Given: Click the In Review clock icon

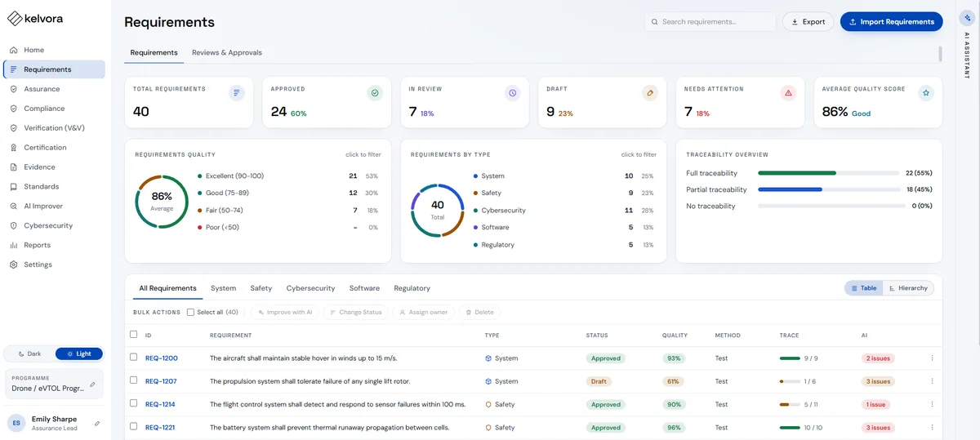Looking at the screenshot, I should (x=512, y=93).
